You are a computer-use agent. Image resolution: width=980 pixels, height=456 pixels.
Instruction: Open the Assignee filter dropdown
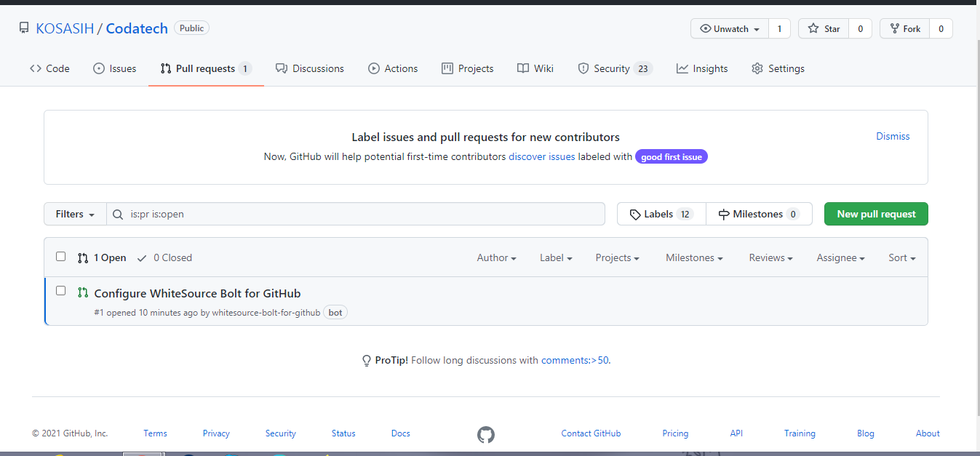[x=840, y=257]
